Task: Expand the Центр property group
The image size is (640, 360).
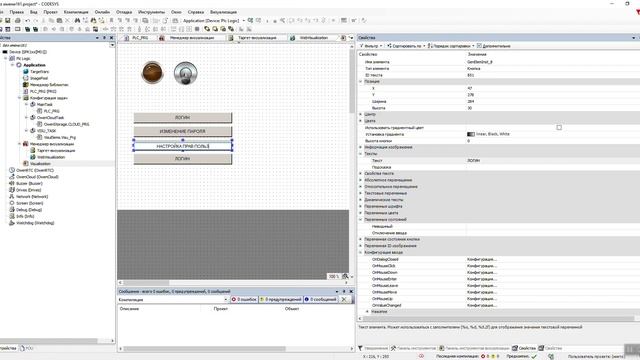Action: [360, 114]
